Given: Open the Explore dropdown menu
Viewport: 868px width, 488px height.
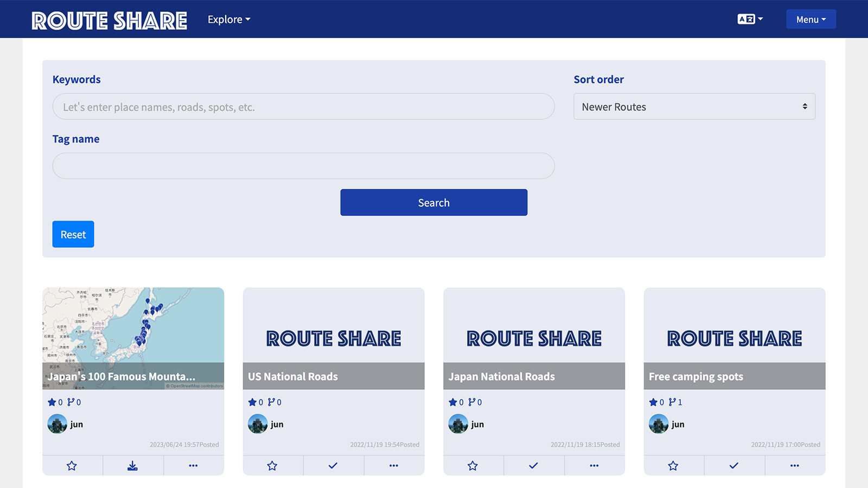Looking at the screenshot, I should 229,20.
